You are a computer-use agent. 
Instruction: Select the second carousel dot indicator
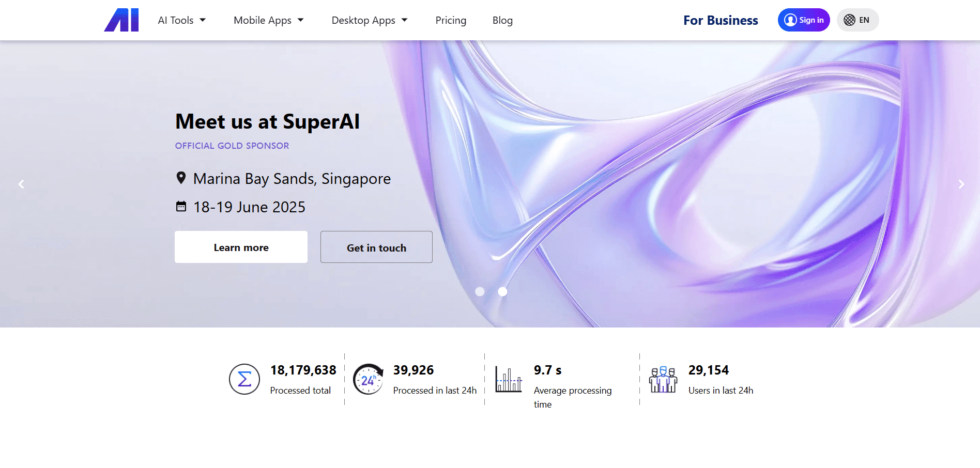(x=502, y=292)
